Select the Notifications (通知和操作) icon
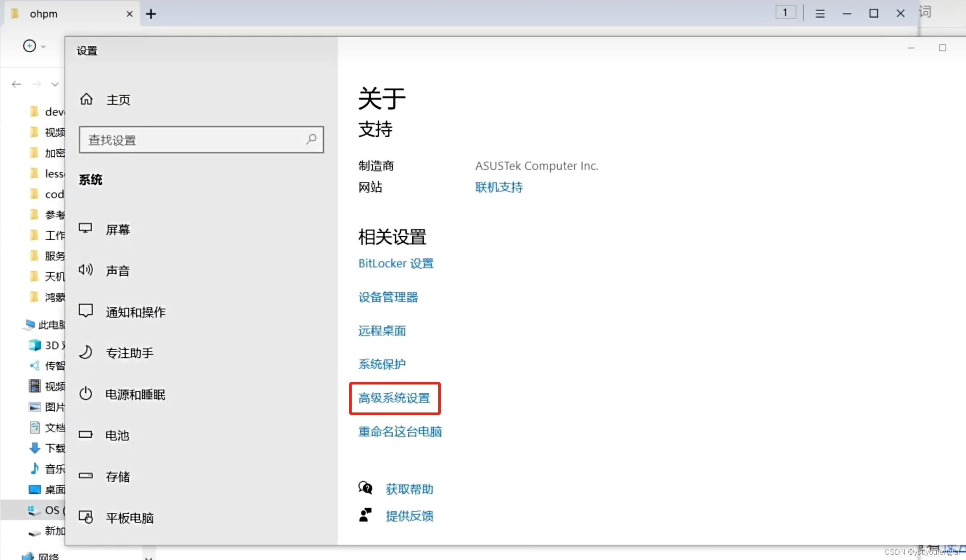Screen dimensions: 966x560 click(x=86, y=311)
